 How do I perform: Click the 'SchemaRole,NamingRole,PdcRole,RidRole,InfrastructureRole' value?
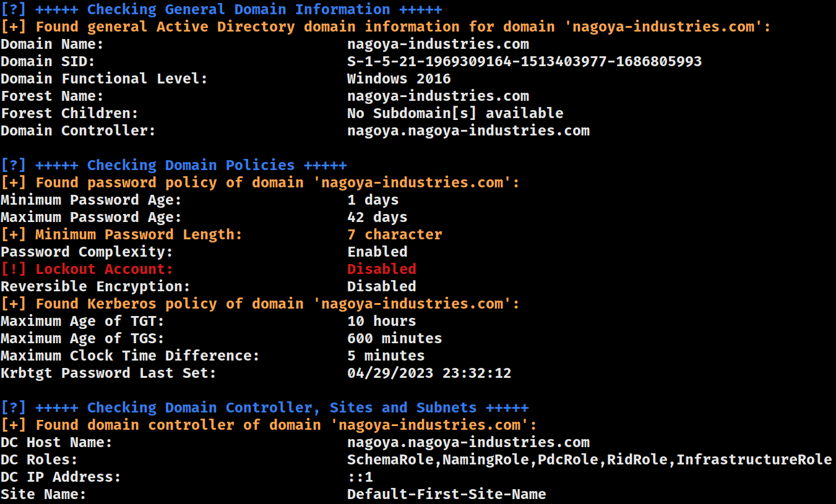pyautogui.click(x=589, y=460)
